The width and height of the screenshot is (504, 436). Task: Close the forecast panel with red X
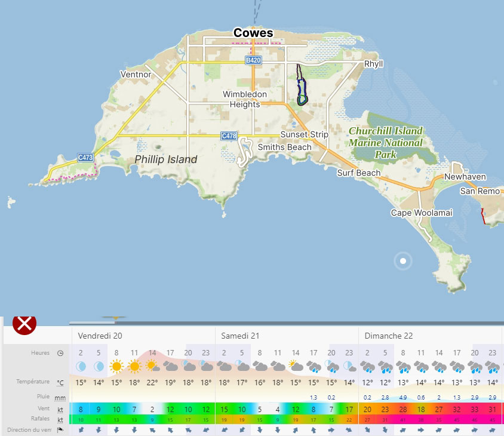pyautogui.click(x=24, y=323)
